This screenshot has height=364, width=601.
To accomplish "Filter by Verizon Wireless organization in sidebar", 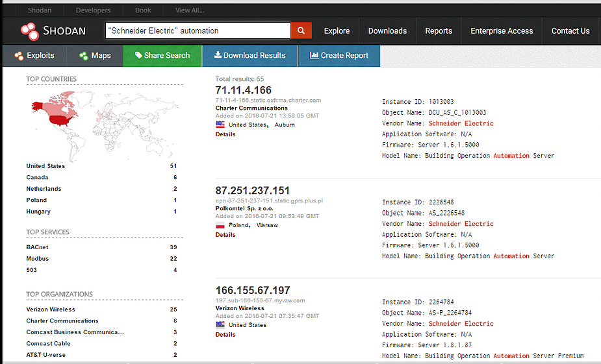I will click(x=51, y=309).
